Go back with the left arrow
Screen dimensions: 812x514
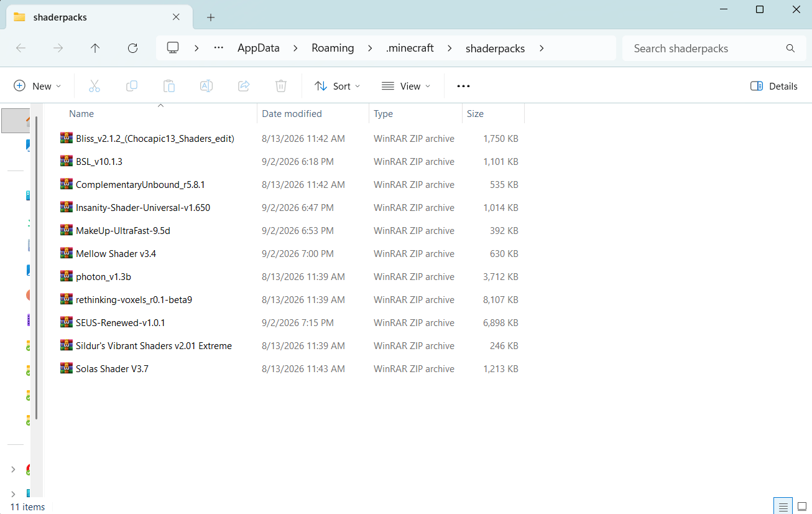point(21,48)
